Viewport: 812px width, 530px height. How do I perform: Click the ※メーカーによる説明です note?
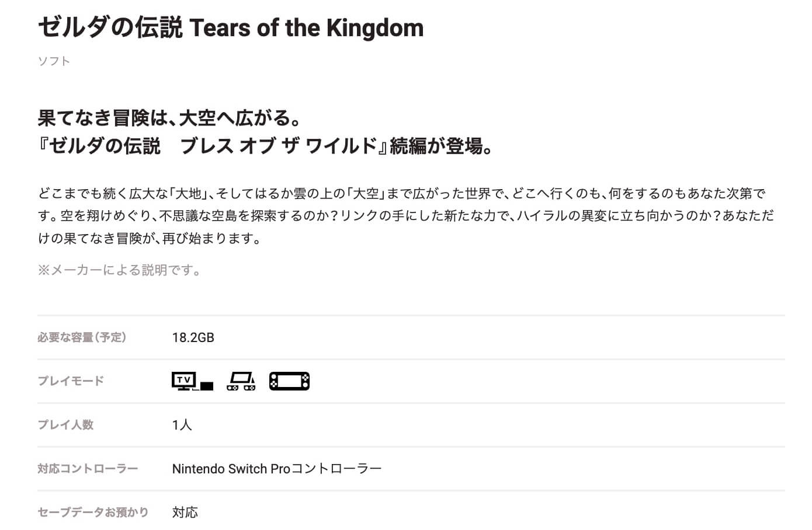[120, 270]
